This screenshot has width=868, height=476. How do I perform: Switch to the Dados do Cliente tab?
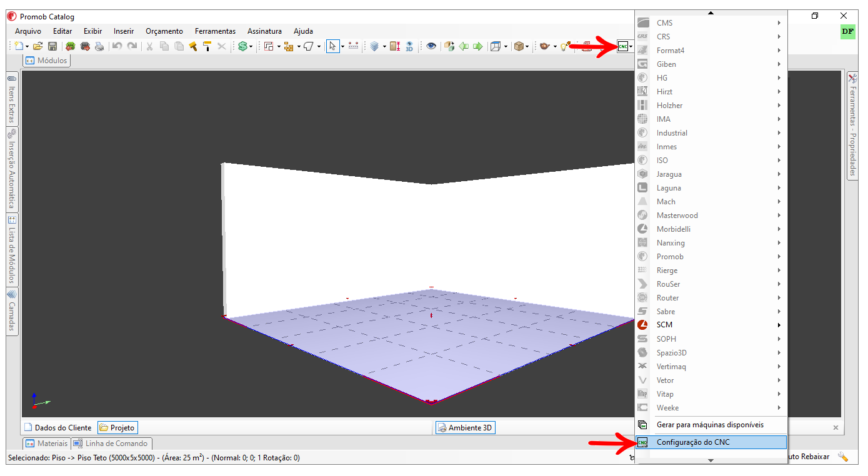click(58, 428)
